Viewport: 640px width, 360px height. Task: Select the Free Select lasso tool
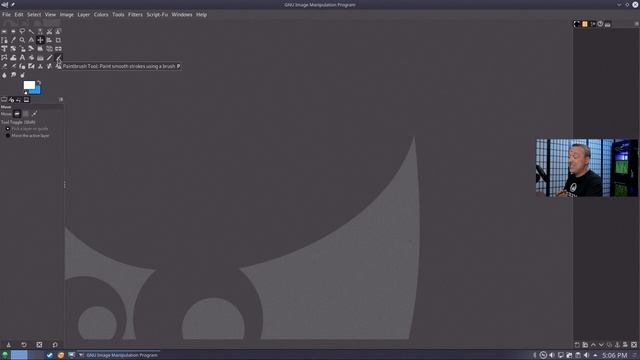click(x=22, y=31)
